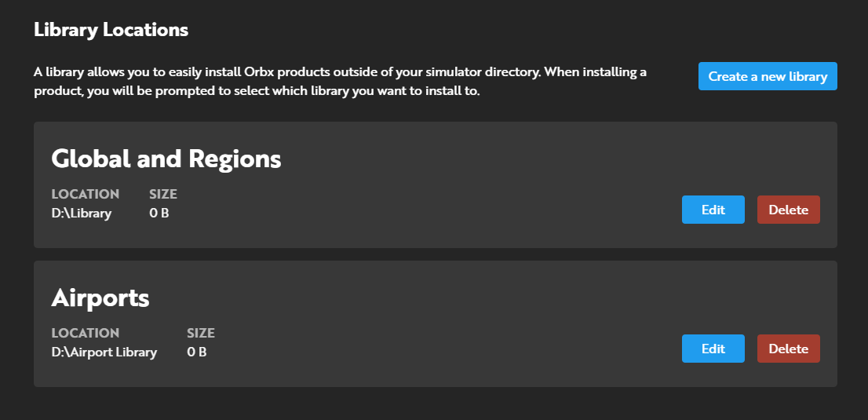This screenshot has height=420, width=868.
Task: Click SIZE label under Global and Regions
Action: (x=163, y=194)
